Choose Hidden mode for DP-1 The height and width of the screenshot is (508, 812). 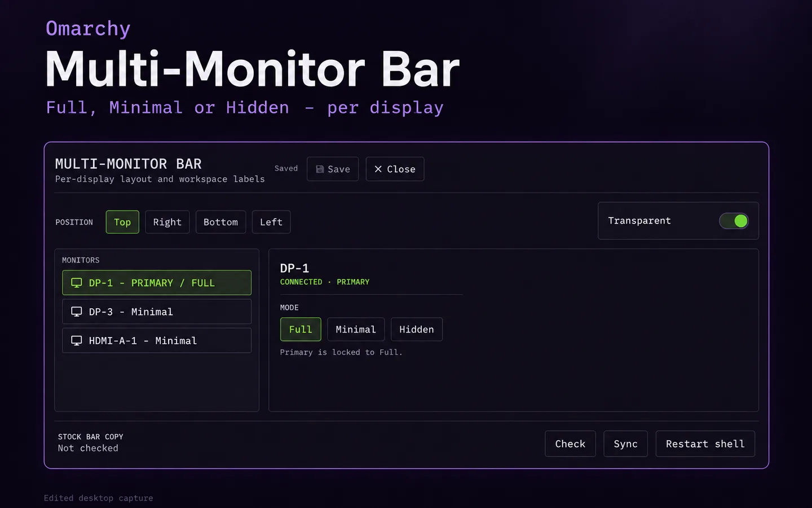[417, 329]
